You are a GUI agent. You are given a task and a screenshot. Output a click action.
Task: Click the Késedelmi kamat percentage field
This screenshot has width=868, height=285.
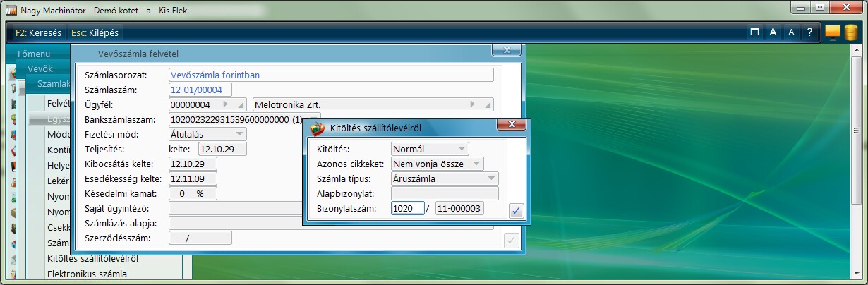pyautogui.click(x=193, y=193)
